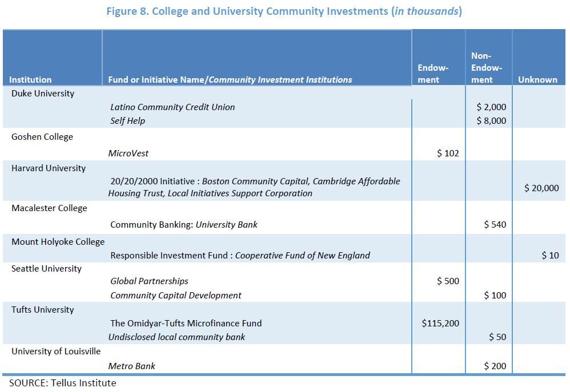
Task: Click Community Banking: University Bank entry
Action: click(x=184, y=224)
